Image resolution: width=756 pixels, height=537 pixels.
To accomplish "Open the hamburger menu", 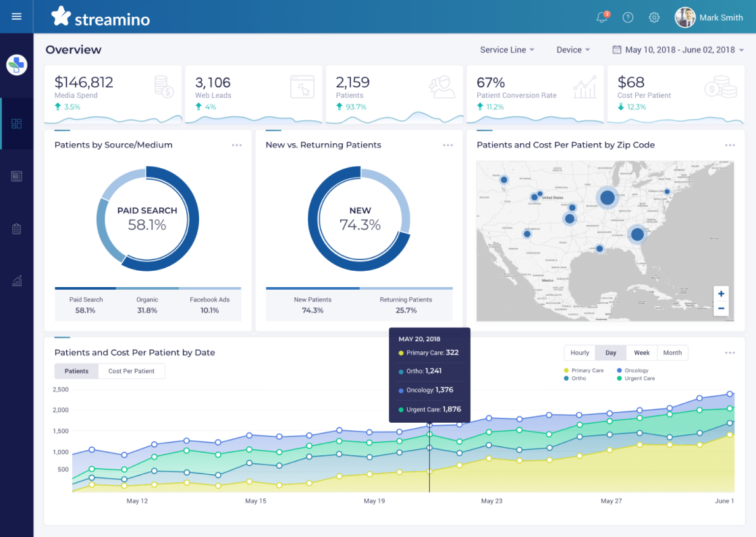I will tap(17, 17).
